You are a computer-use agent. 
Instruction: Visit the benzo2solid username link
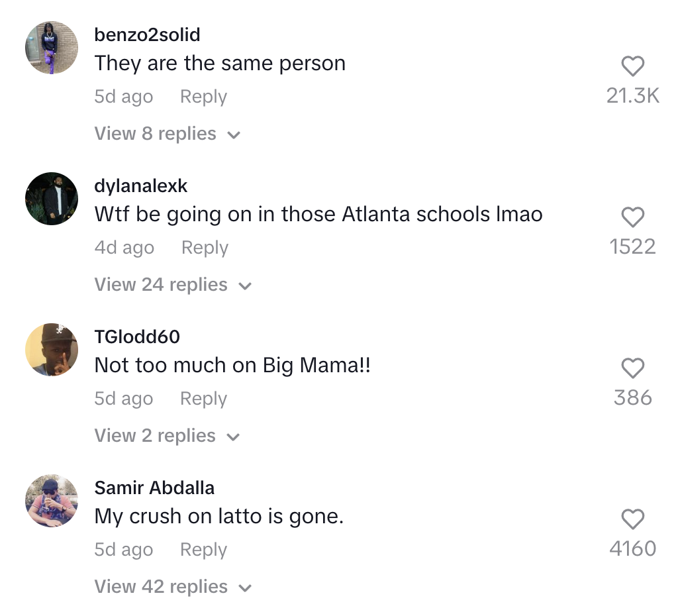tap(147, 35)
